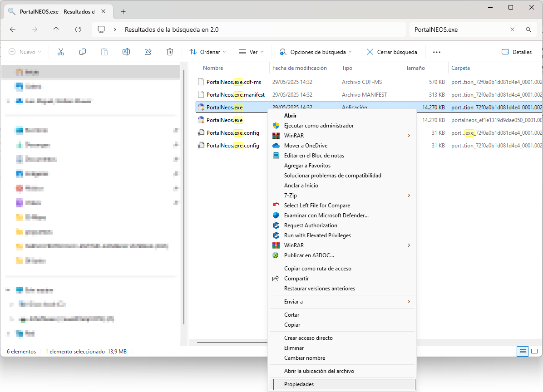This screenshot has width=543, height=392.
Task: Click the Rename icon in toolbar
Action: [126, 52]
